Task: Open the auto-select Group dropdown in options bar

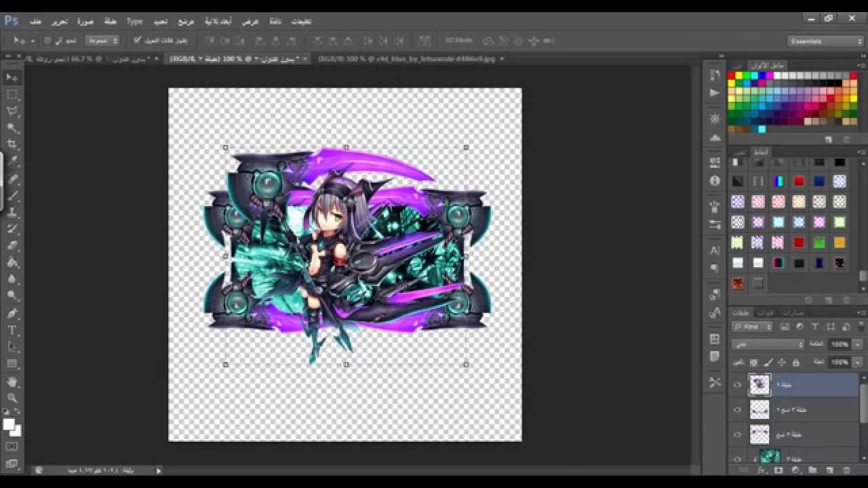Action: (x=102, y=41)
